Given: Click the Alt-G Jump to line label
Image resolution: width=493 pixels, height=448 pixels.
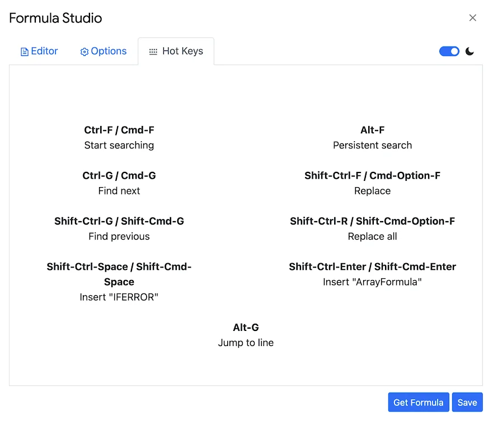Looking at the screenshot, I should tap(246, 335).
